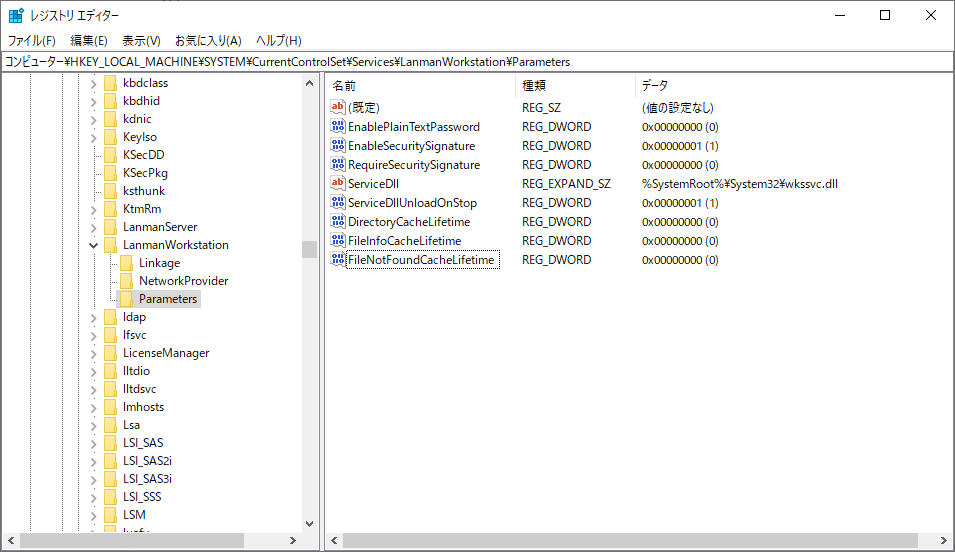
Task: Select the RequireSecuritySignature value name
Action: pyautogui.click(x=414, y=165)
